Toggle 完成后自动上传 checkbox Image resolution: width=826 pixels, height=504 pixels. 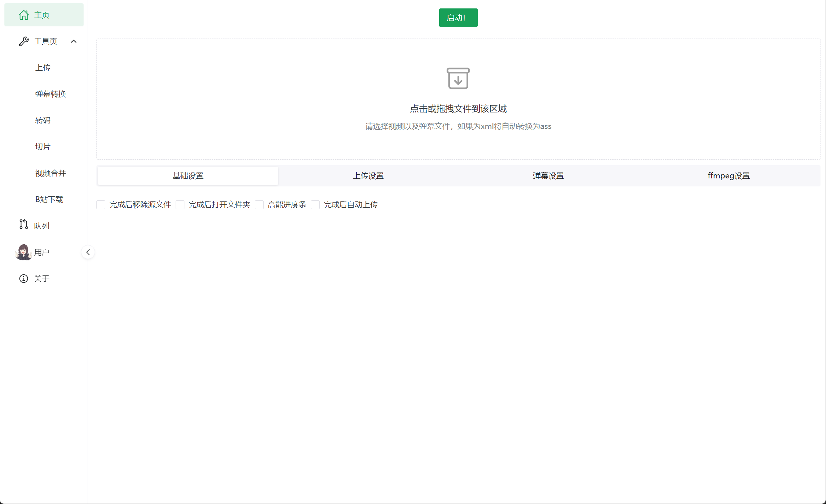(316, 204)
